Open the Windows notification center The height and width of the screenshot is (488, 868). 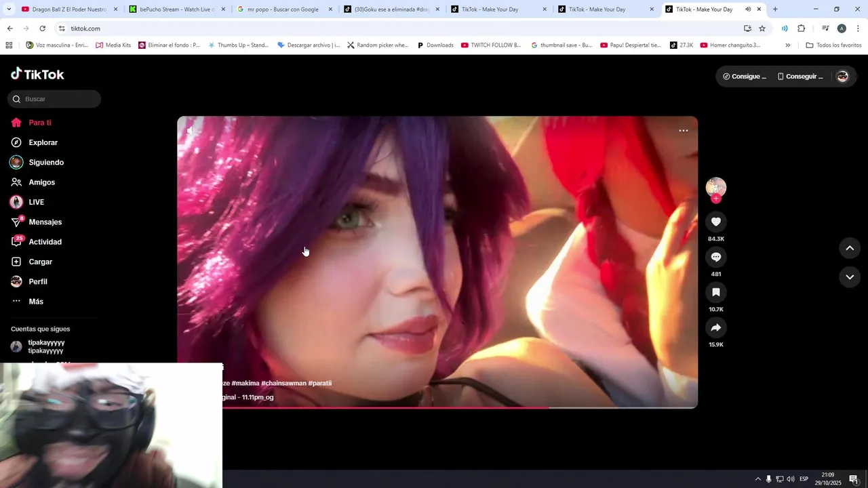(x=854, y=479)
